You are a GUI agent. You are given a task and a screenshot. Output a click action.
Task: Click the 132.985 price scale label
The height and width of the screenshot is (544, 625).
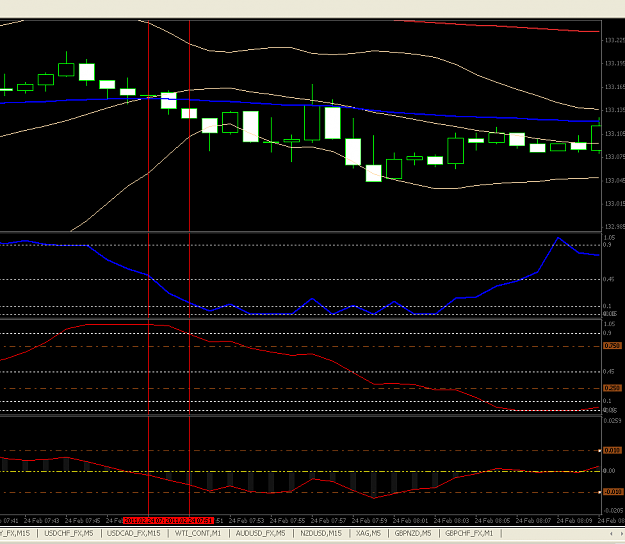pos(615,227)
